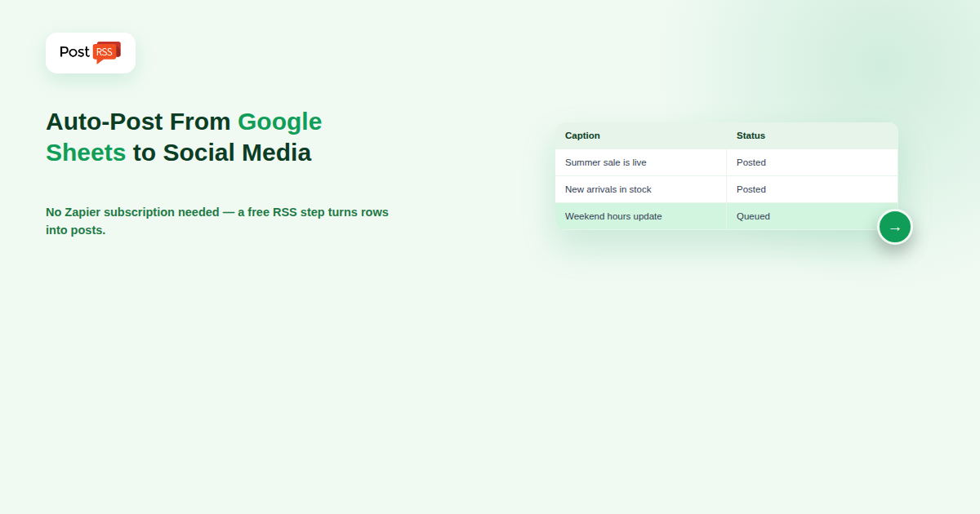Click the 'New arrivals in stock' cell
980x514 pixels.
[641, 189]
